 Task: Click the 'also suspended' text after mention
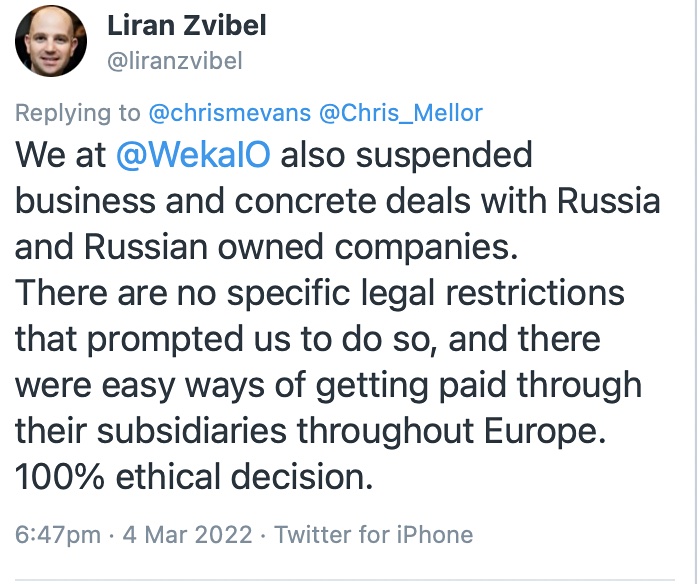406,155
